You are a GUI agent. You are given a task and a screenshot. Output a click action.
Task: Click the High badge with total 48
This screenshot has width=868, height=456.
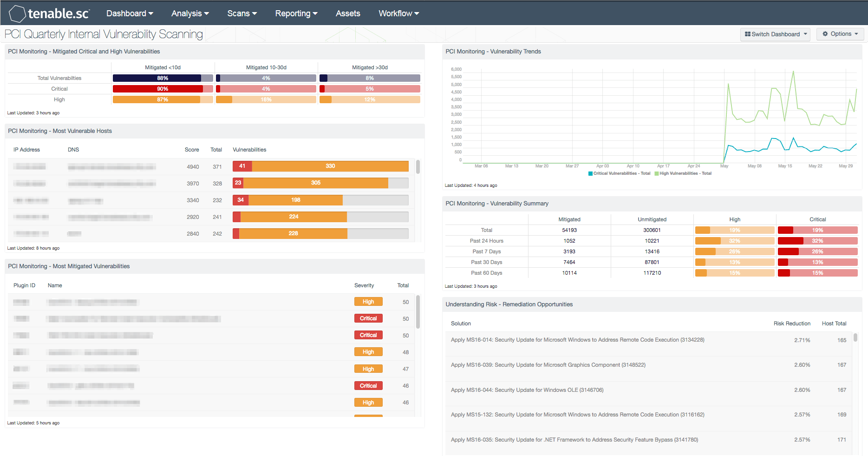tap(368, 352)
